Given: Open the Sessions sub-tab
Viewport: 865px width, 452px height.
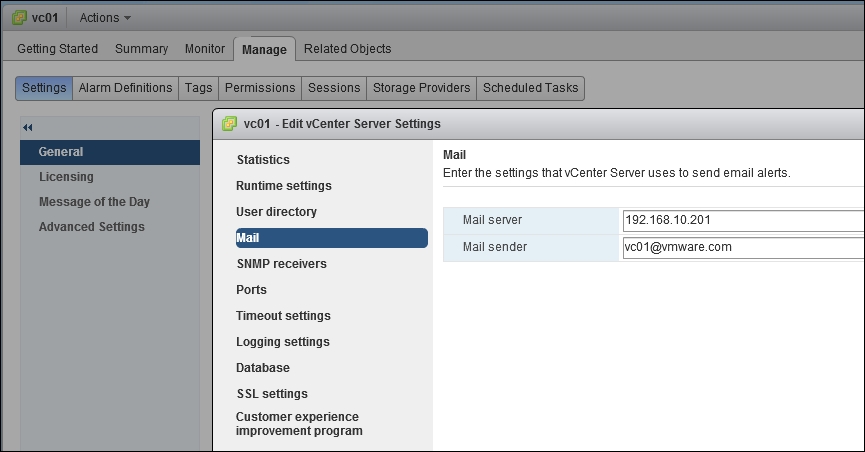Looking at the screenshot, I should tap(334, 88).
